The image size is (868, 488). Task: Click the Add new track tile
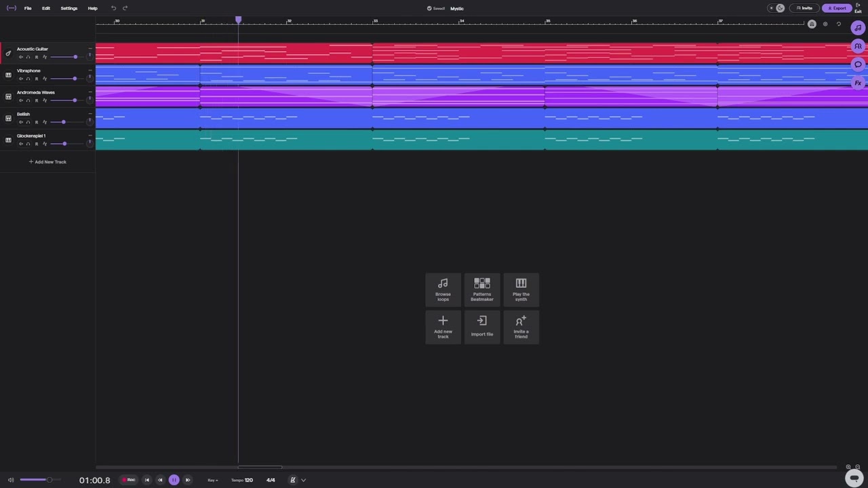[443, 327]
